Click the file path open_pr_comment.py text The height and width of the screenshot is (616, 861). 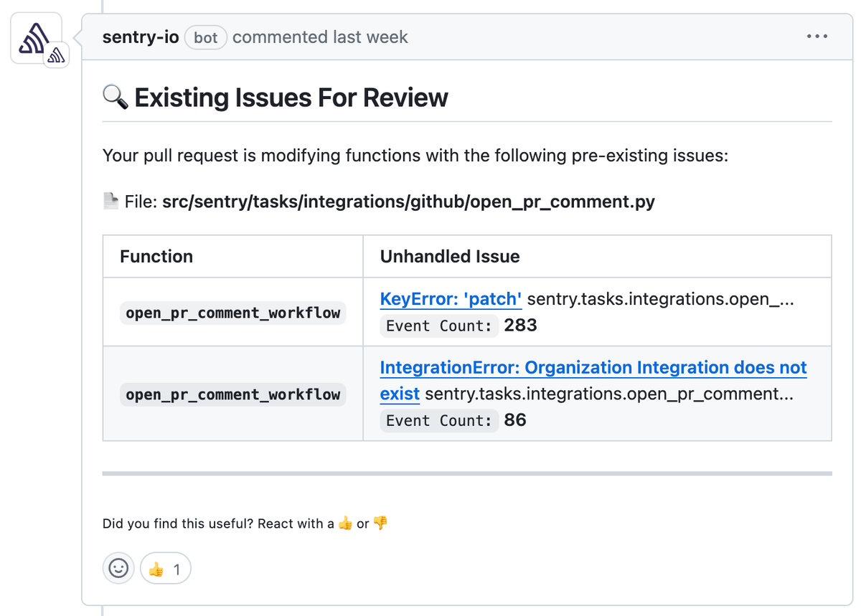[408, 202]
